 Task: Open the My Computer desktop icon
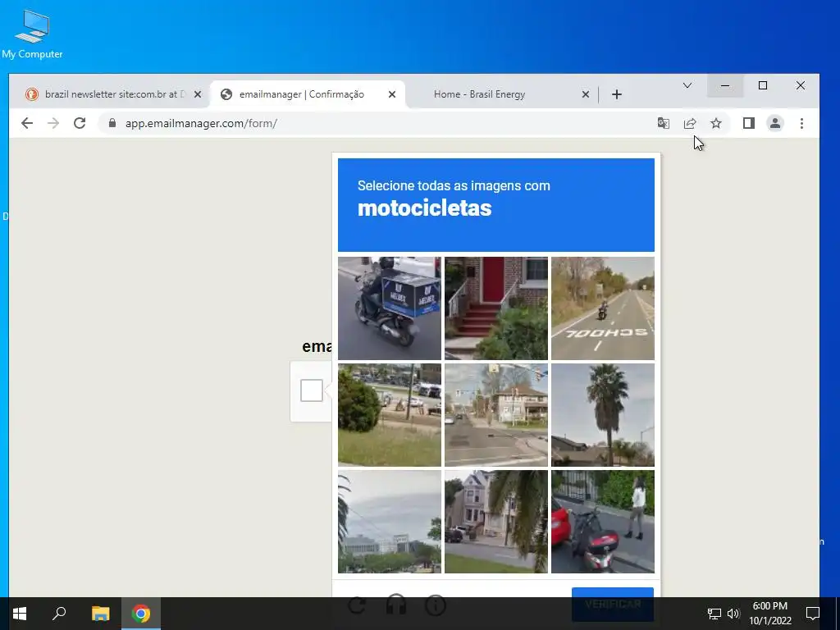[x=32, y=34]
